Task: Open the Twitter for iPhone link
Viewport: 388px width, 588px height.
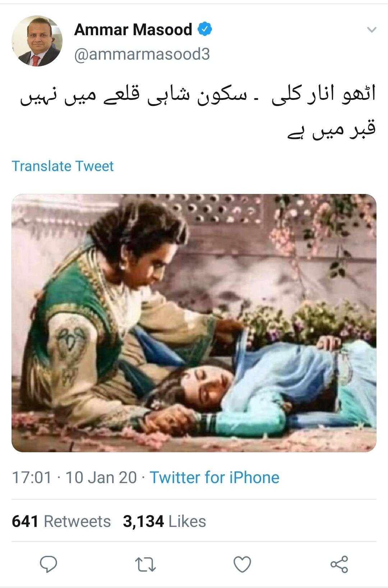Action: (x=214, y=478)
